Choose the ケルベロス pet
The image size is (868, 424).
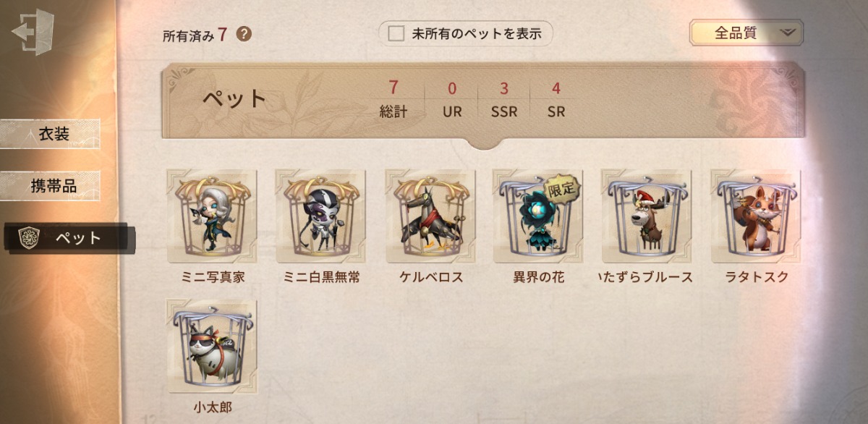point(430,216)
